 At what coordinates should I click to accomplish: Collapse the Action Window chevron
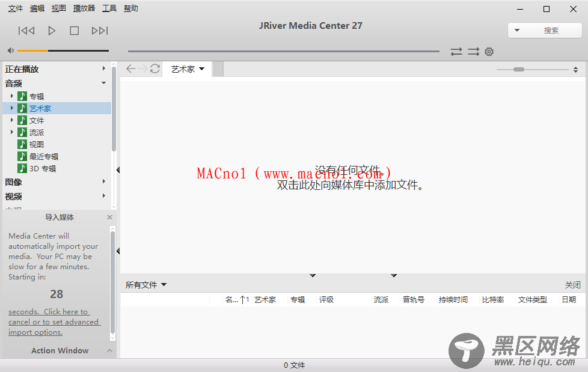(109, 350)
